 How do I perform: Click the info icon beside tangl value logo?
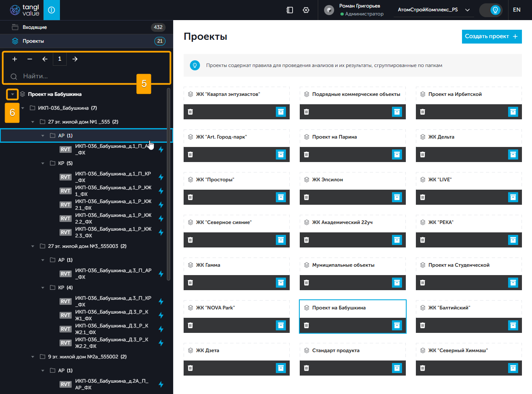coord(52,10)
